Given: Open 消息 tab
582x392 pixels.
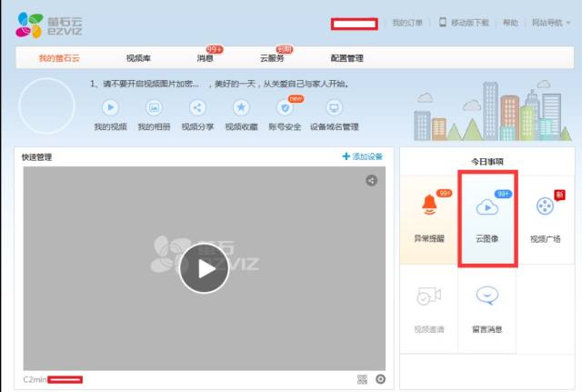Looking at the screenshot, I should coord(206,58).
